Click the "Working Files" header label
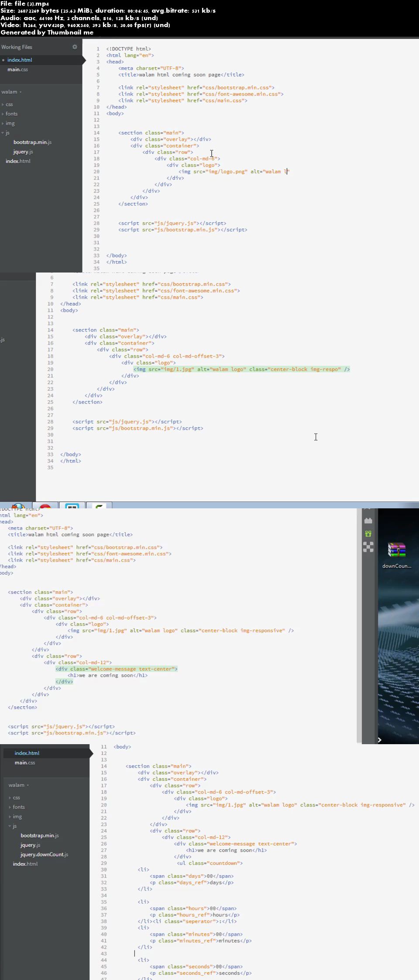Screen dimensions: 419x980 (x=17, y=47)
